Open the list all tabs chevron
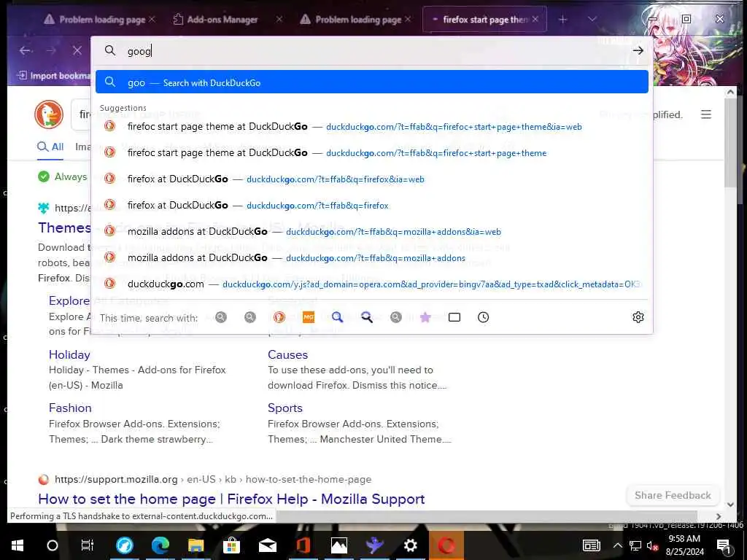This screenshot has width=747, height=560. point(592,19)
